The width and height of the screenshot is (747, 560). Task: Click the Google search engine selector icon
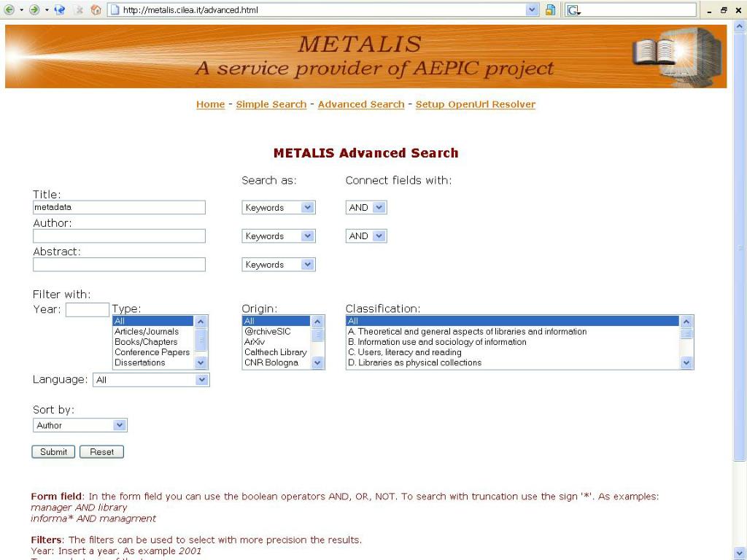tap(573, 10)
